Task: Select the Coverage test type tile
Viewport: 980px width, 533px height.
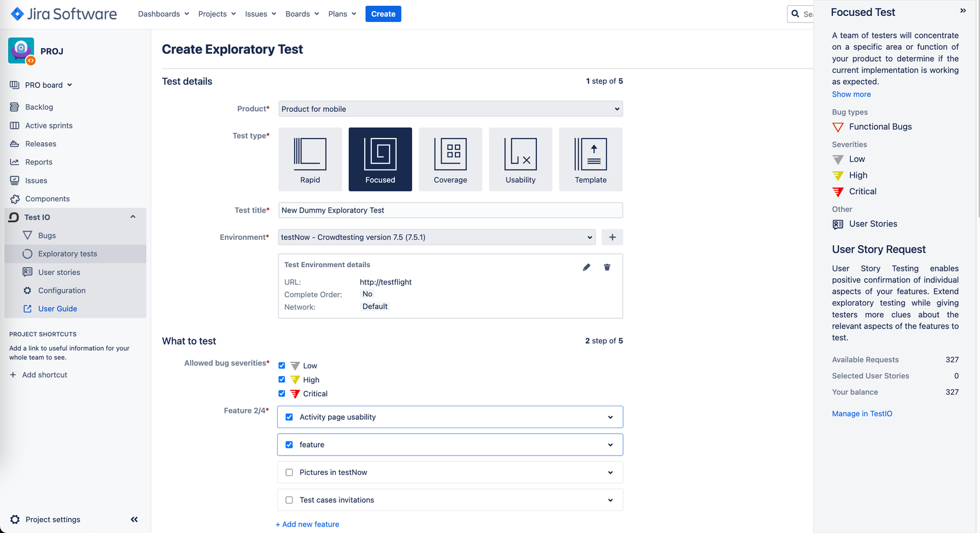Action: (x=450, y=159)
